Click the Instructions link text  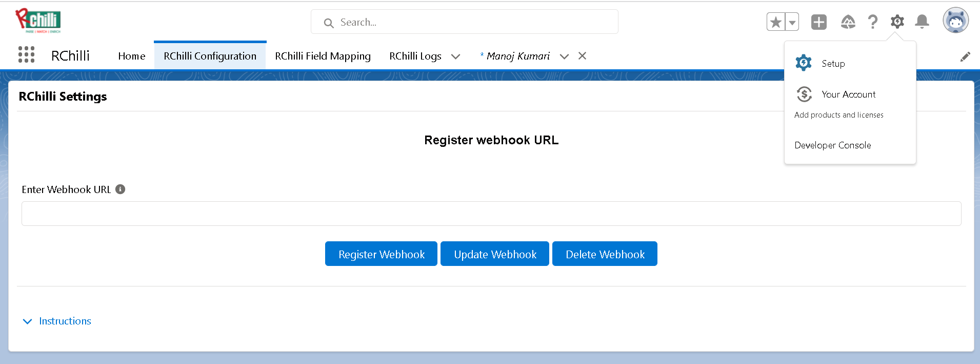click(x=65, y=321)
